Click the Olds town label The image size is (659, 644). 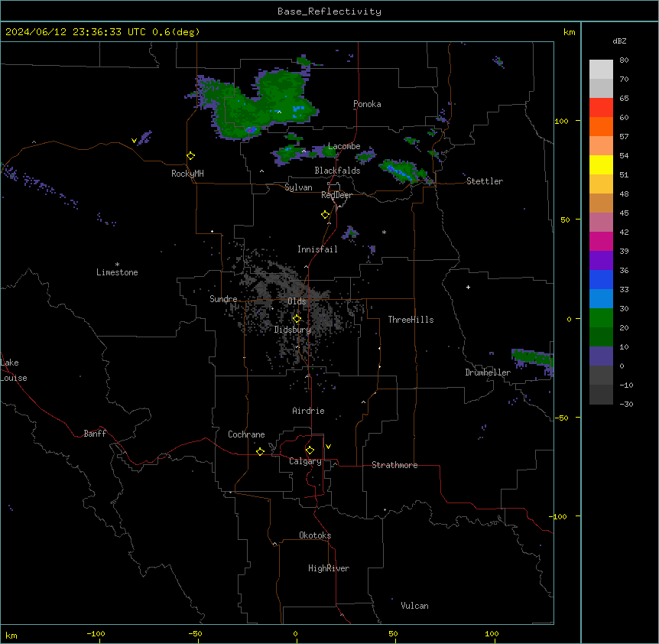tap(297, 301)
